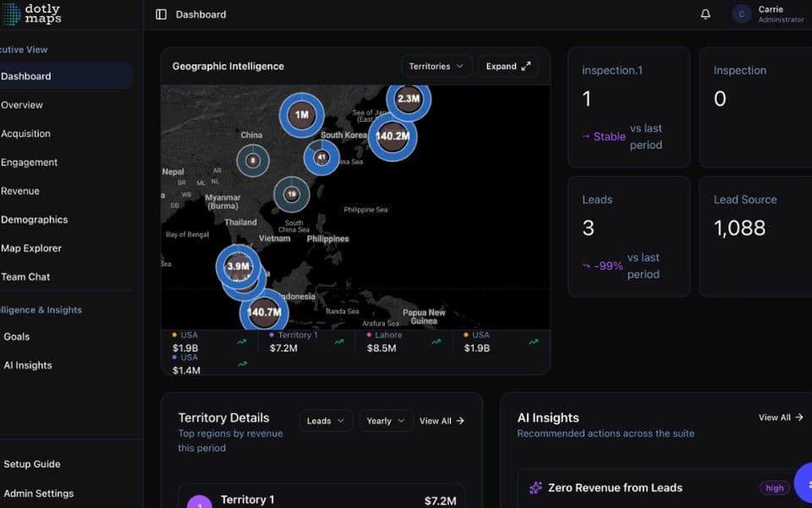Click the Expand arrows icon

point(526,66)
